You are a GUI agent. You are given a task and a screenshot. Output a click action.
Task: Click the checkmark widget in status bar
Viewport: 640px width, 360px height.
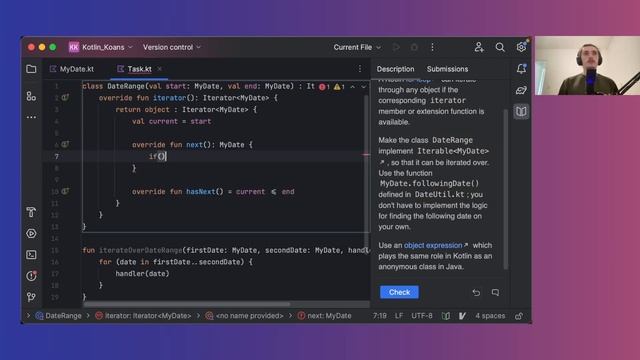[x=462, y=316]
